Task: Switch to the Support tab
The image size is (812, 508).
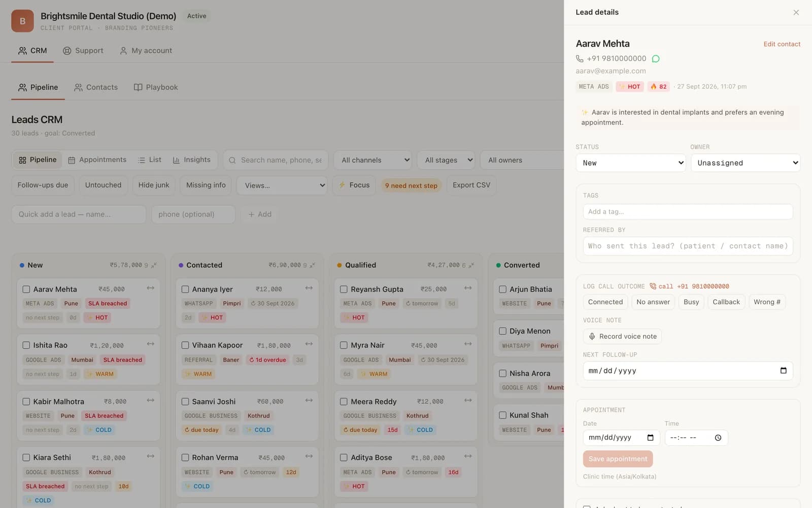Action: pyautogui.click(x=83, y=51)
